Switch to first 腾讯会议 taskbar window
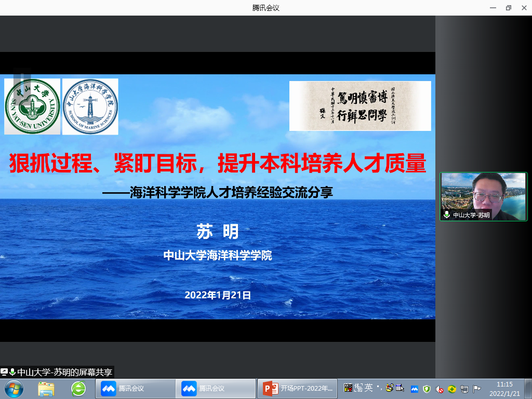The image size is (532, 399). click(136, 388)
